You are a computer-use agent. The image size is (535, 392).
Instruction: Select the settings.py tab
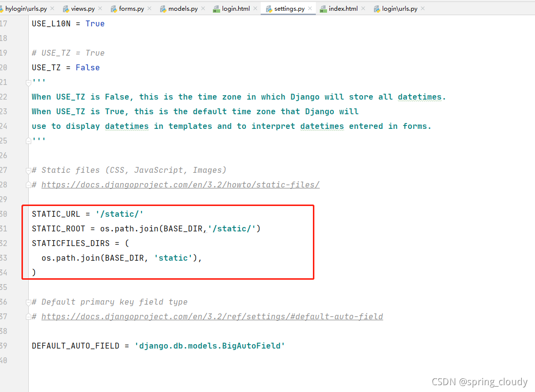coord(289,8)
